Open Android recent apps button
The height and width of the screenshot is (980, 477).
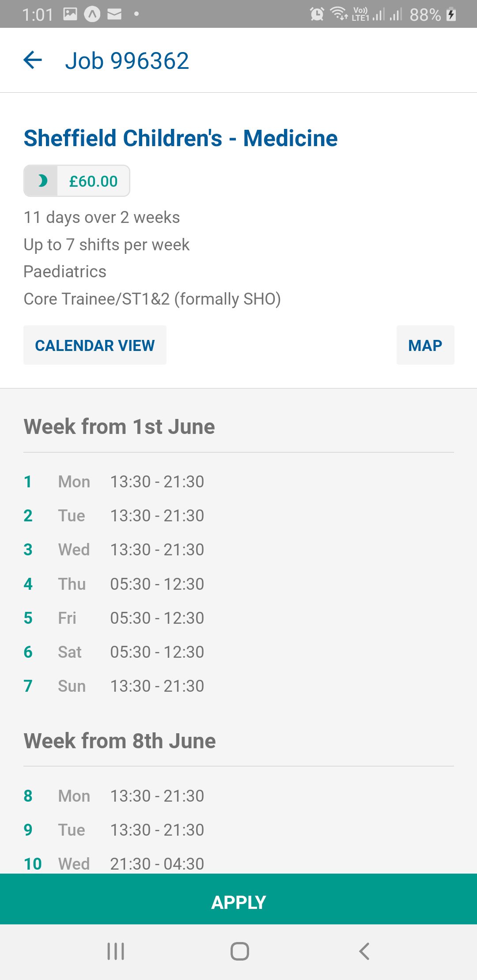116,951
